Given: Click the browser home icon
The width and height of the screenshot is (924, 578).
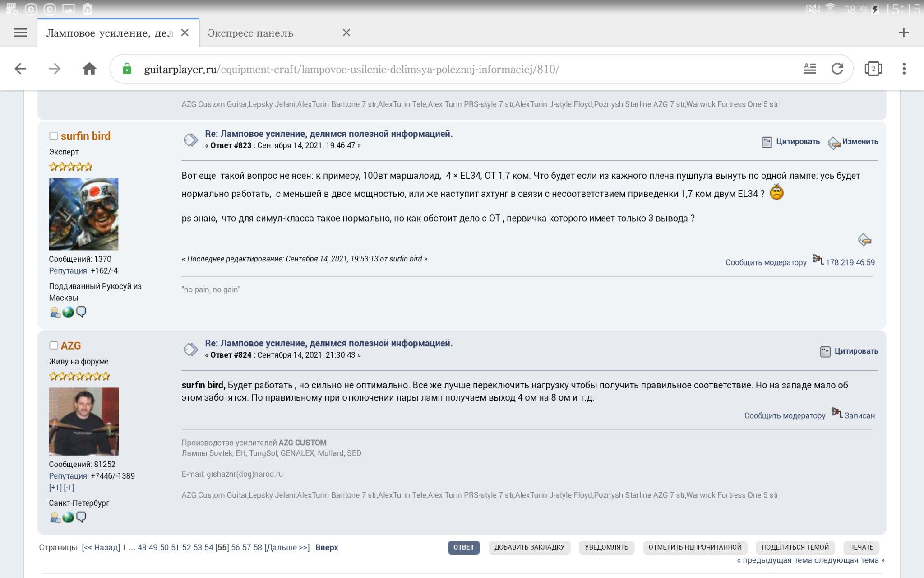Looking at the screenshot, I should coord(89,69).
